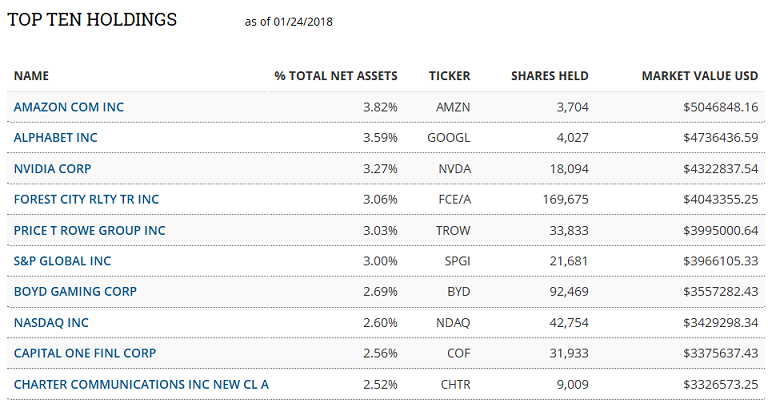772x412 pixels.
Task: Select the COF ticker cell
Action: pyautogui.click(x=458, y=353)
